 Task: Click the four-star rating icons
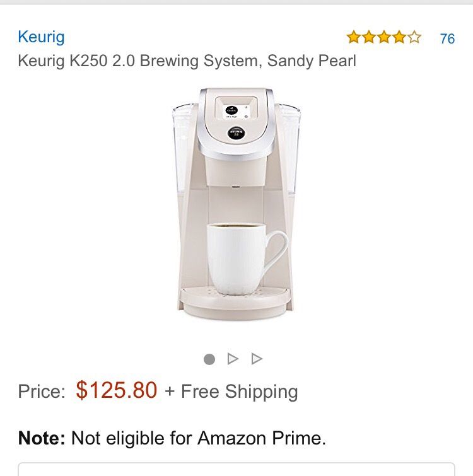coord(384,37)
